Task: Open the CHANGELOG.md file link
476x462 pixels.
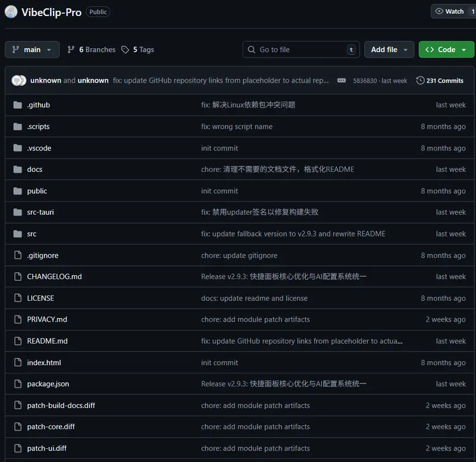Action: coord(54,277)
